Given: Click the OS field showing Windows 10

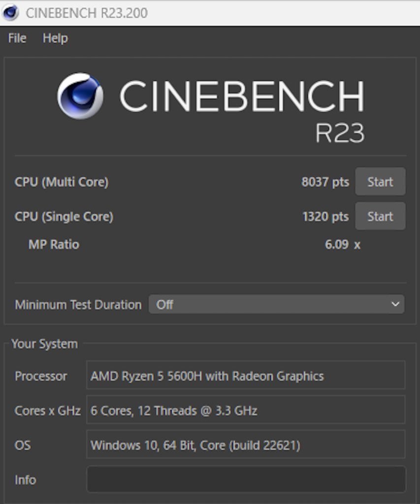Looking at the screenshot, I should 245,445.
